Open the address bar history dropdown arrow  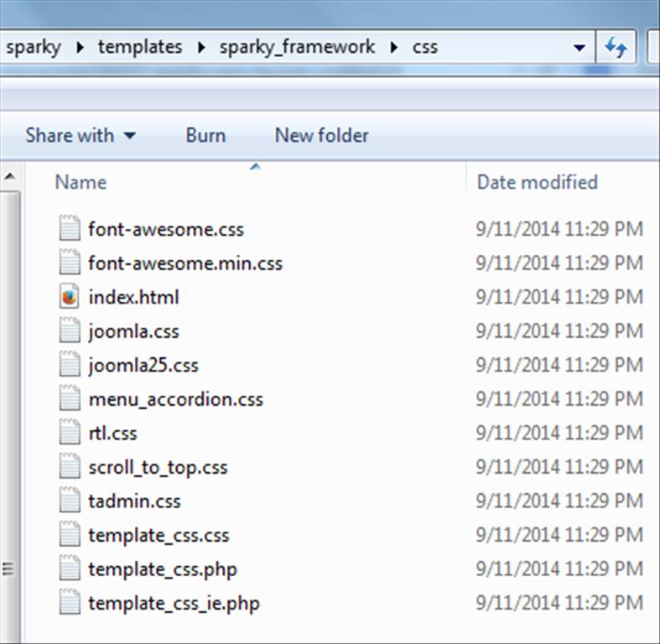(x=579, y=48)
